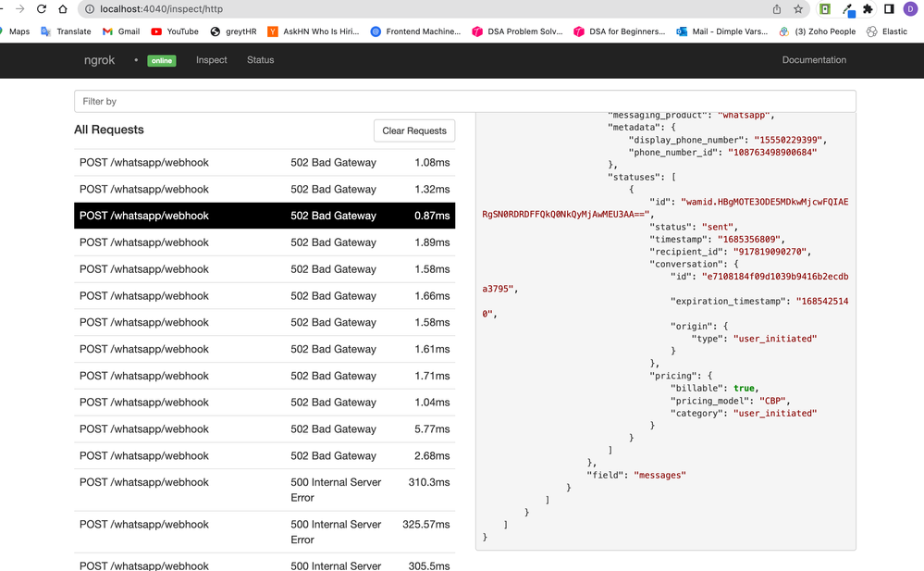This screenshot has height=571, width=924.
Task: Click the Clear Requests button
Action: pyautogui.click(x=414, y=131)
